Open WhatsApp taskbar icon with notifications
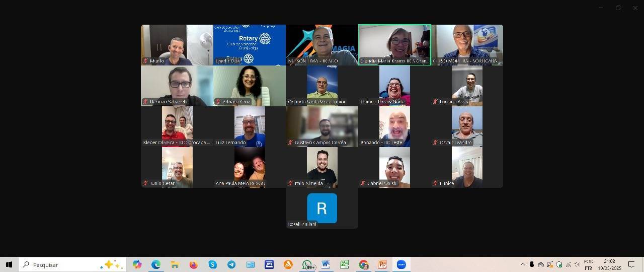Image resolution: width=644 pixels, height=272 pixels. tap(307, 264)
